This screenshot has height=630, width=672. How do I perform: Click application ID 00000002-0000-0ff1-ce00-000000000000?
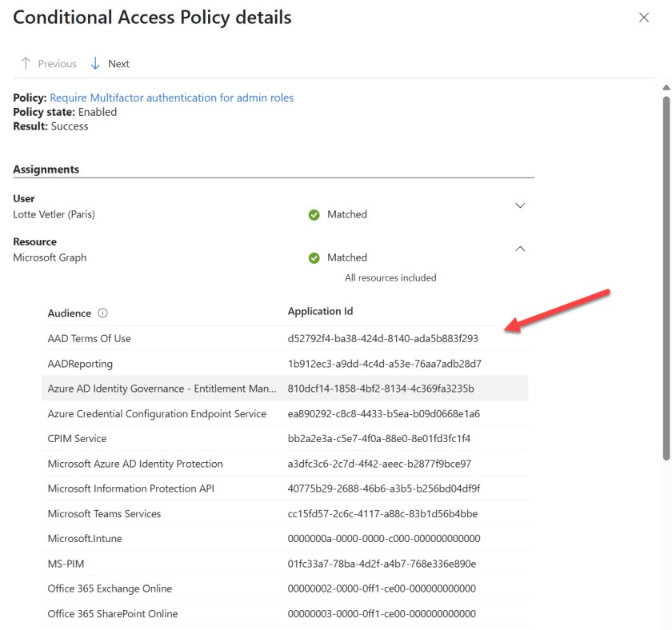pyautogui.click(x=382, y=588)
